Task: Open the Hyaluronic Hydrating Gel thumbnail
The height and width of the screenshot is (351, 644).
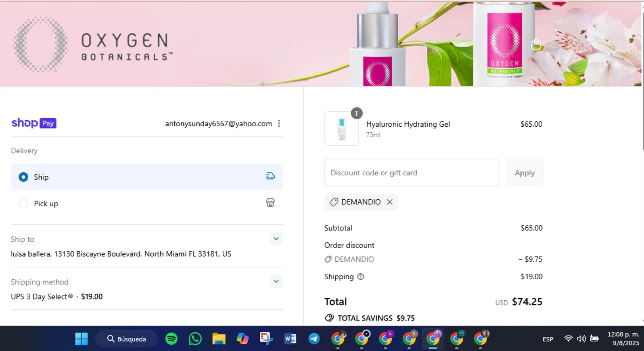Action: tap(342, 128)
